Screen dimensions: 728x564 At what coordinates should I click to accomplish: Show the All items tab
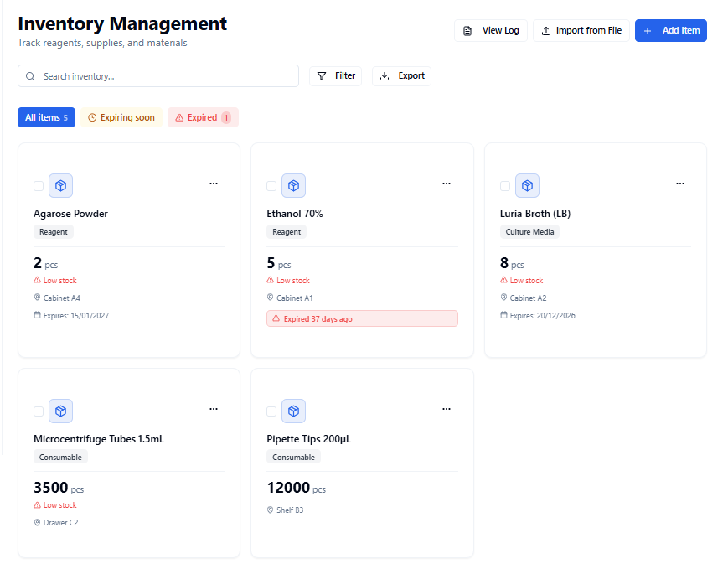(46, 117)
